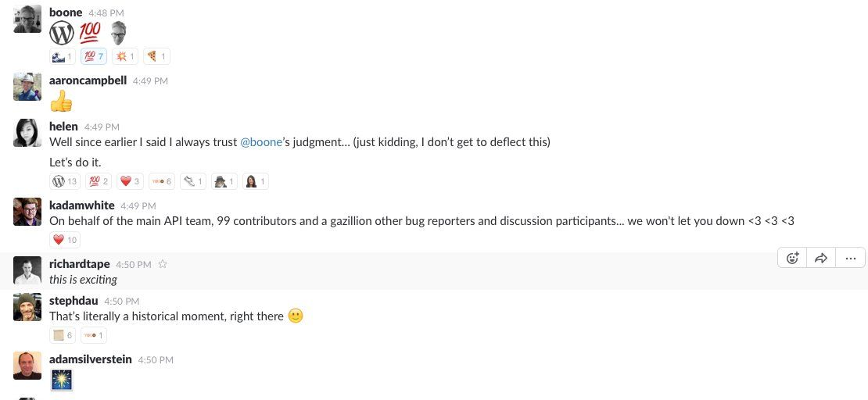868x400 pixels.
Task: Open kadamwhite's avatar thumbnail
Action: (27, 212)
